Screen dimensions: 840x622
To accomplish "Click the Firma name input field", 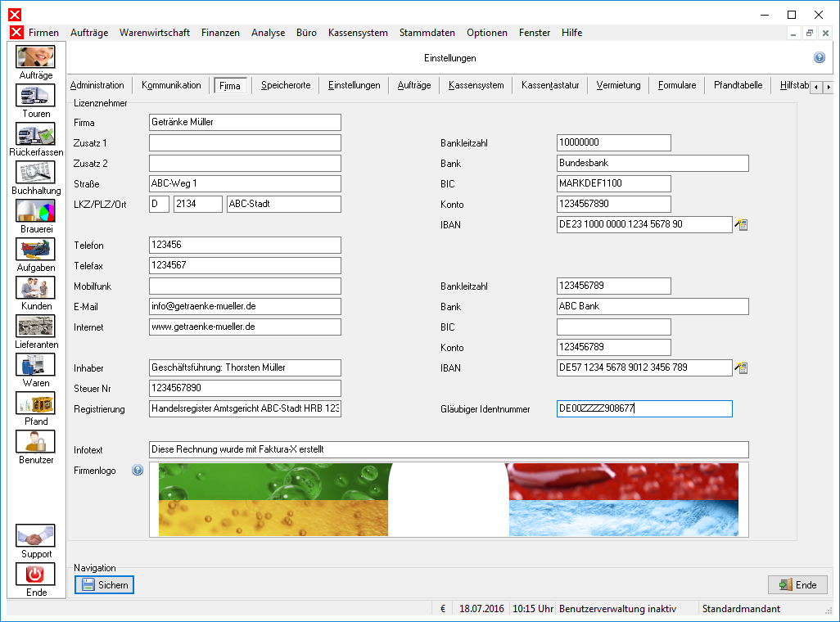I will 245,122.
